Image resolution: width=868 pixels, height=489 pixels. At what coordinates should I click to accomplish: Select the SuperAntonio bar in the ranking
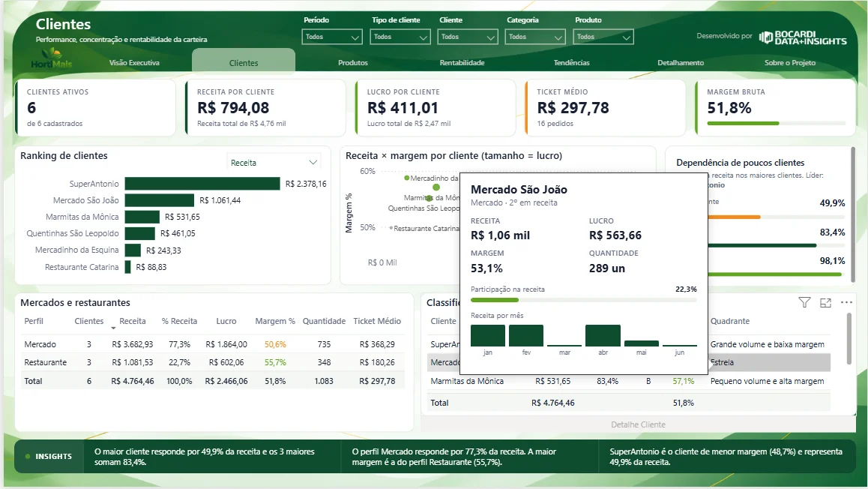[202, 183]
